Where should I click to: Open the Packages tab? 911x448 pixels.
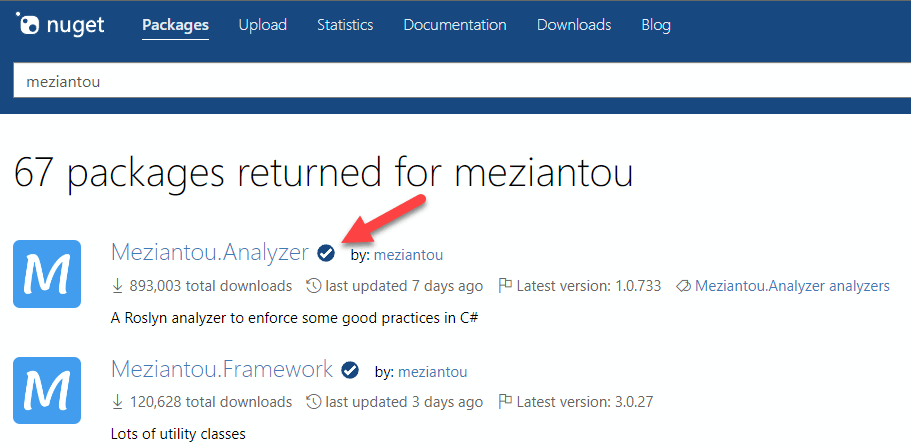(175, 25)
